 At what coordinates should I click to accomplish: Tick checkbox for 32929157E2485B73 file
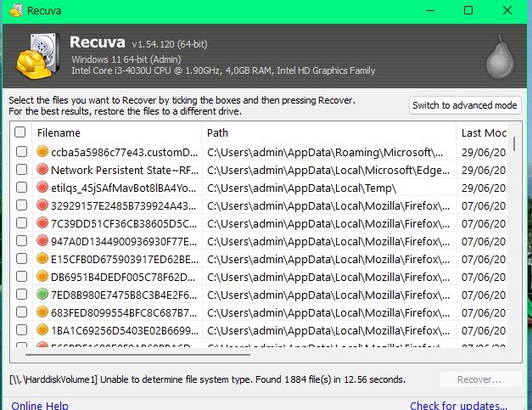point(22,205)
